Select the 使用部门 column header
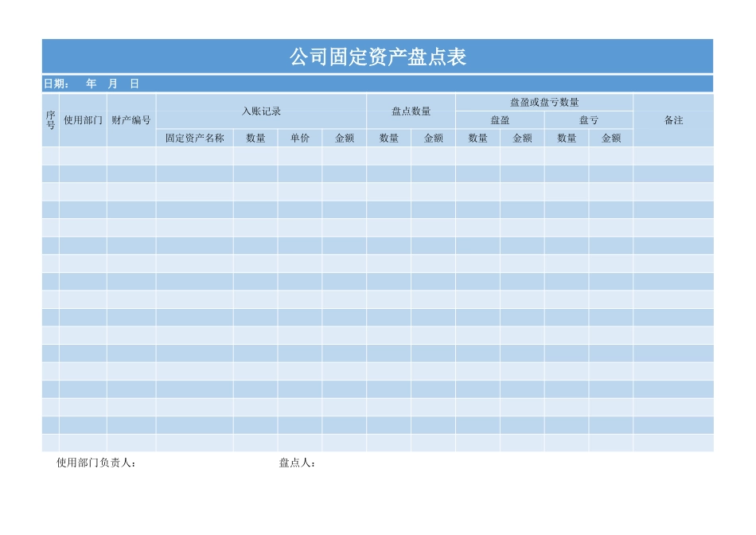 coord(83,120)
